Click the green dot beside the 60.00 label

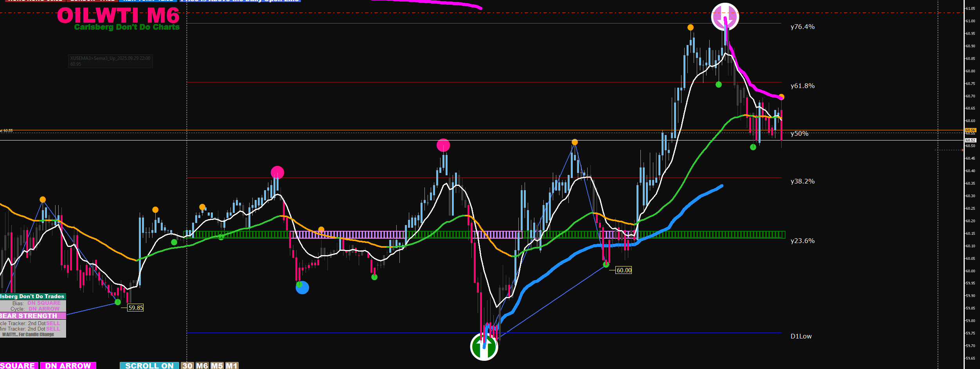[606, 265]
